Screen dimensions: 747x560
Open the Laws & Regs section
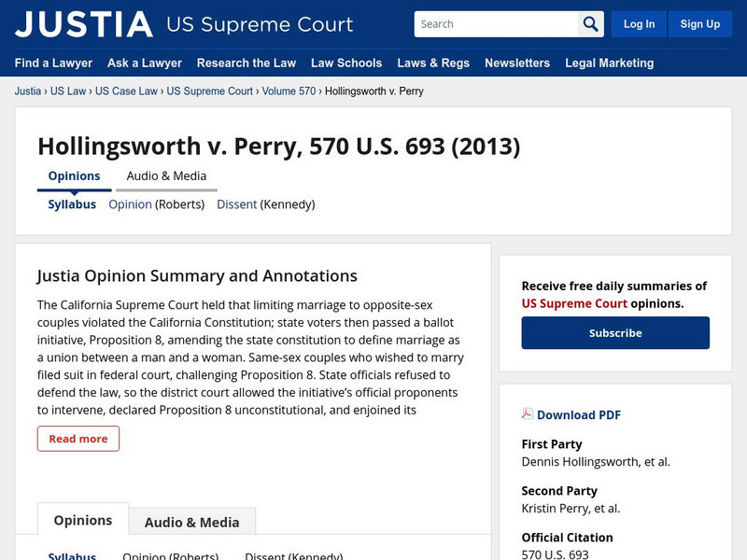[433, 63]
